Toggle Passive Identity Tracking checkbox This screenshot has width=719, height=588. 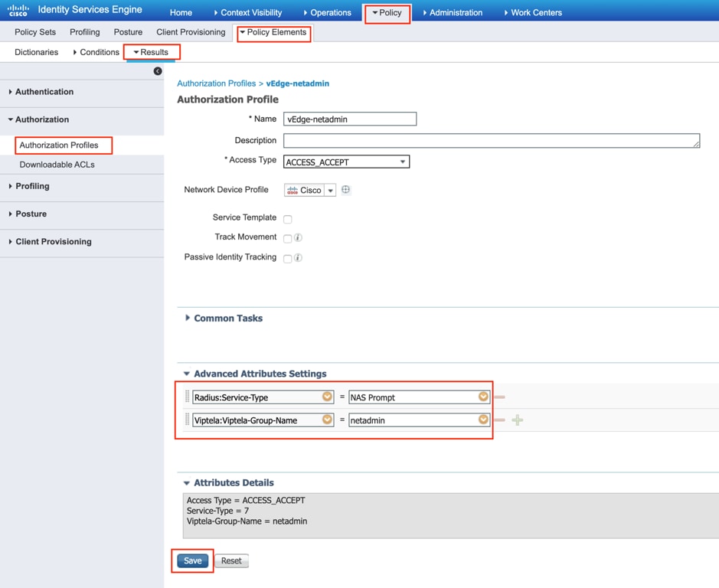(287, 259)
